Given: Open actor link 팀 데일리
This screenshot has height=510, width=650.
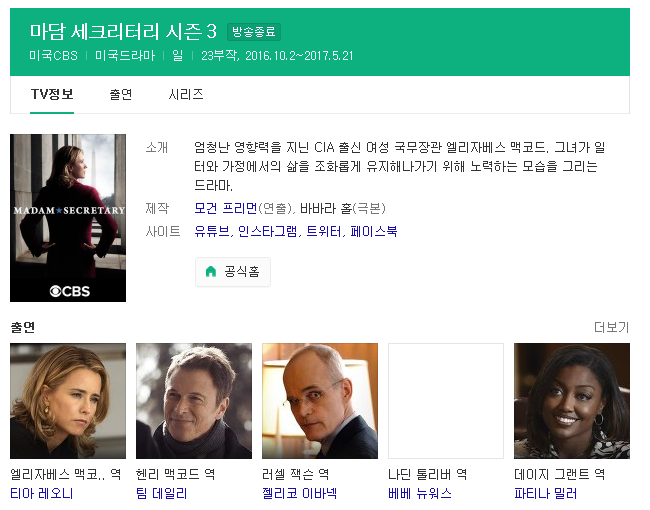Looking at the screenshot, I should coord(162,493).
